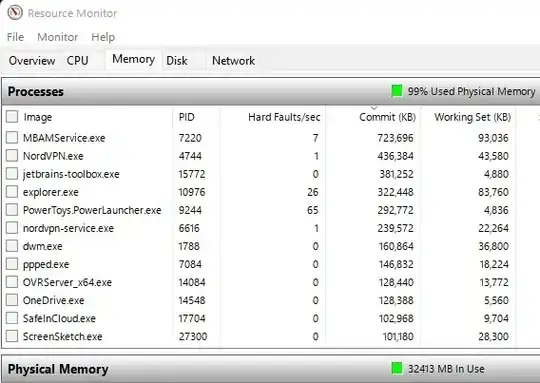Viewport: 540px width, 383px height.
Task: Select the OVRServer_x64.exe process name
Action: 67,282
